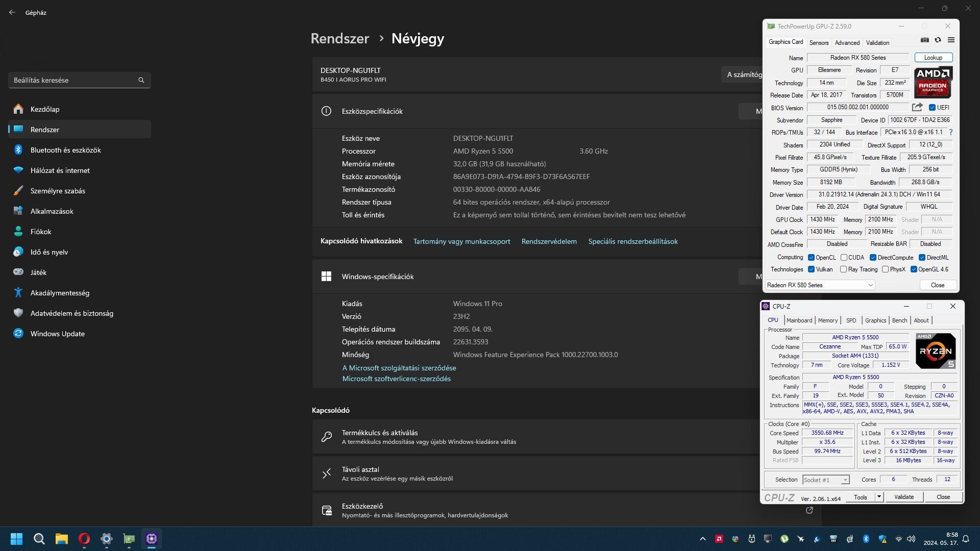Viewport: 980px width, 551px height.
Task: Click the GPU-Z BIOS export share icon
Action: click(x=917, y=107)
